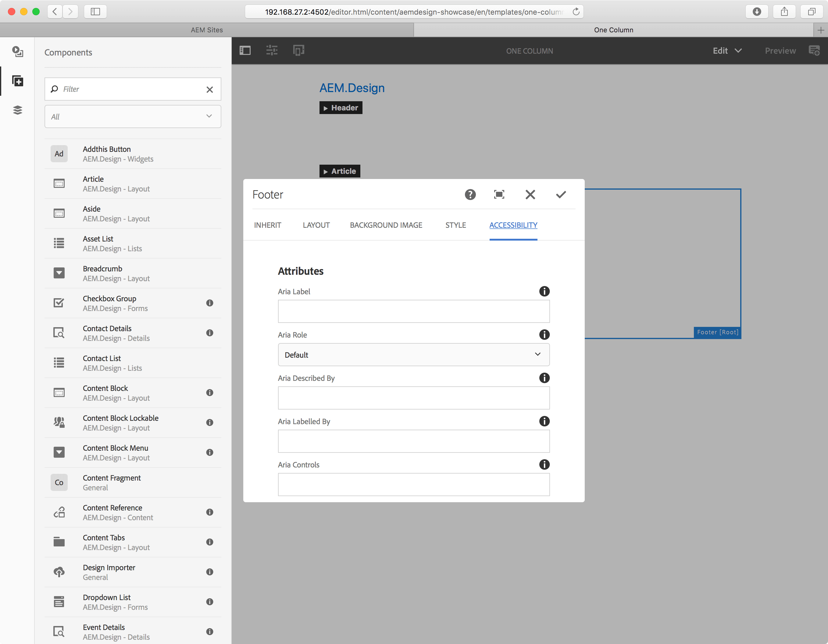Viewport: 828px width, 644px height.
Task: Open the Aria Role dropdown showing Default
Action: tap(414, 355)
